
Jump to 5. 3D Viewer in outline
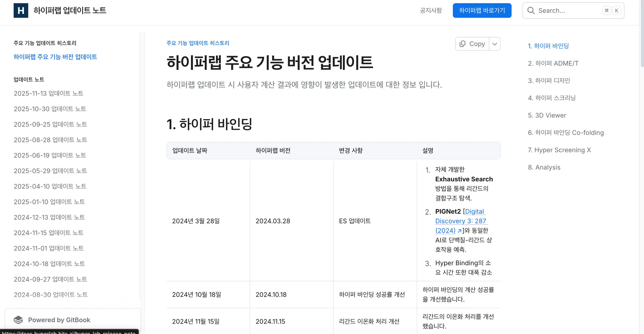(x=547, y=115)
